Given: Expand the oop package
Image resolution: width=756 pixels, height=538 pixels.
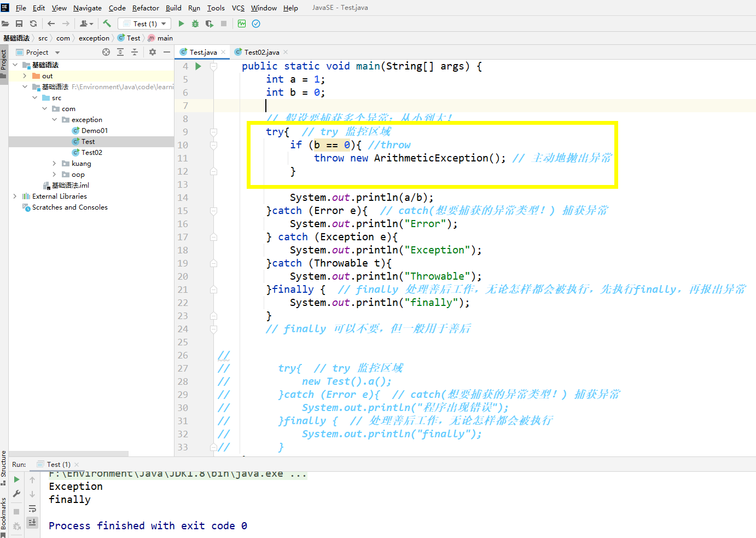Looking at the screenshot, I should pos(54,175).
